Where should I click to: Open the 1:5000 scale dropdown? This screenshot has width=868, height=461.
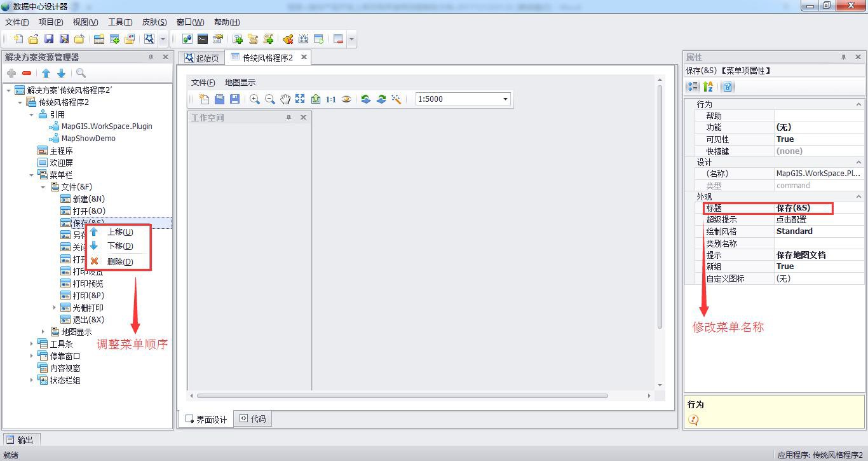[506, 99]
